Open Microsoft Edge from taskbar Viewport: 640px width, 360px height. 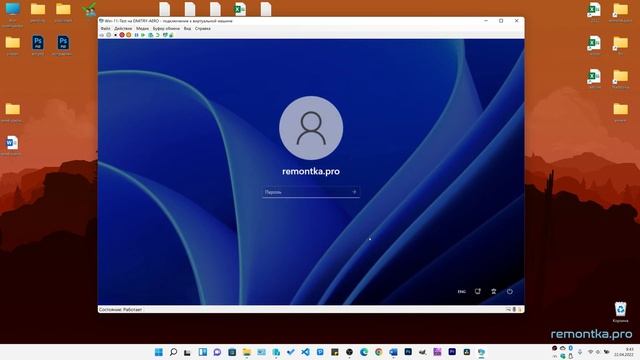coord(364,352)
